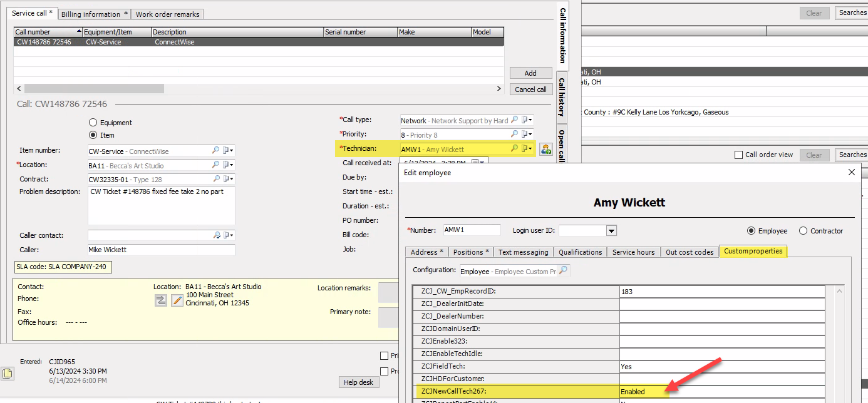
Task: Click the Cancel call button
Action: pos(530,89)
